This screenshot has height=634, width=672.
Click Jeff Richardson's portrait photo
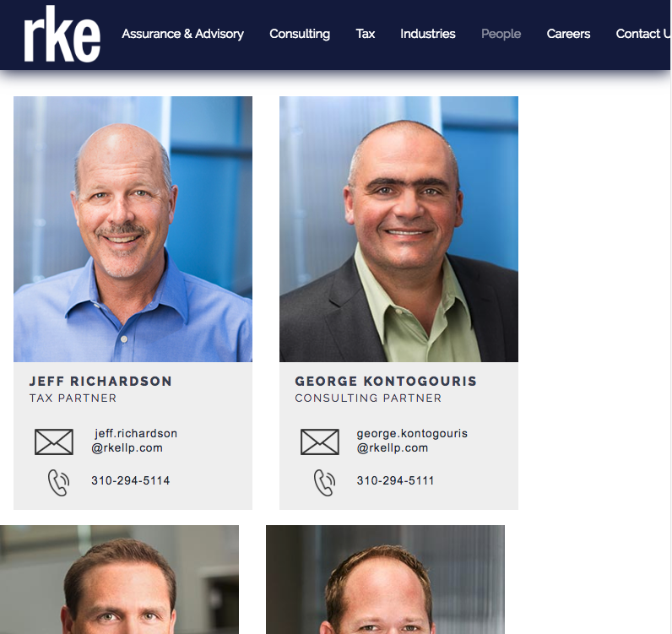tap(133, 230)
